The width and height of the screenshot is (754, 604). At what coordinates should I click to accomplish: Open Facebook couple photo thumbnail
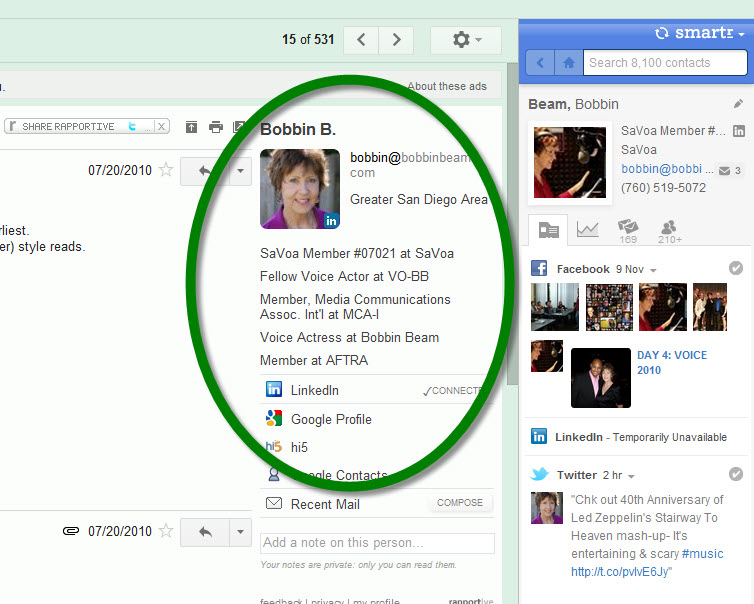point(601,378)
